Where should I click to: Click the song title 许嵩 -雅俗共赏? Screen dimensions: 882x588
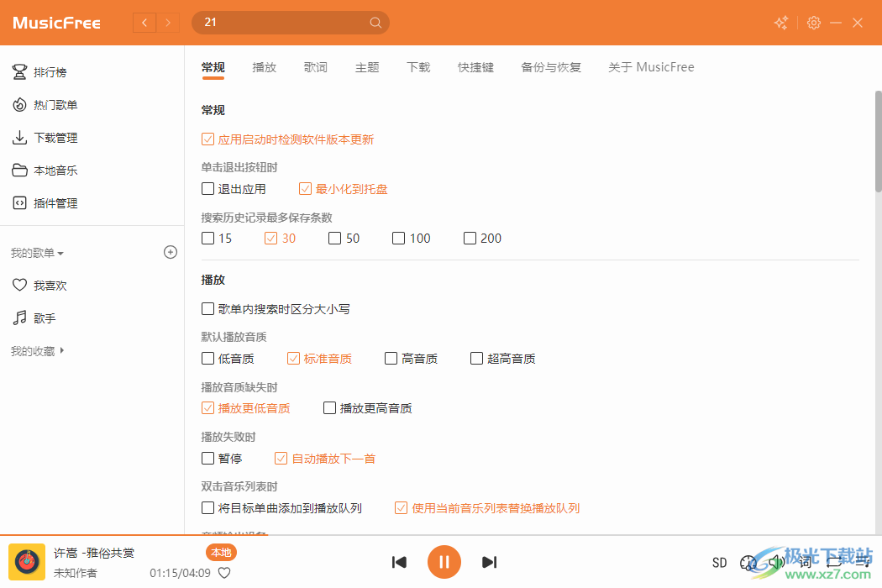pos(94,553)
